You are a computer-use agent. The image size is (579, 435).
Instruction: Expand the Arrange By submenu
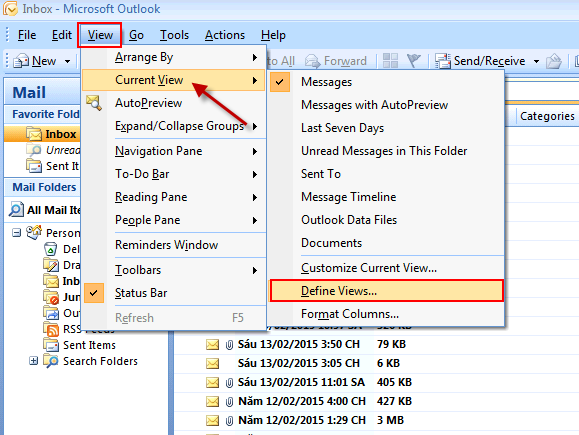click(174, 58)
